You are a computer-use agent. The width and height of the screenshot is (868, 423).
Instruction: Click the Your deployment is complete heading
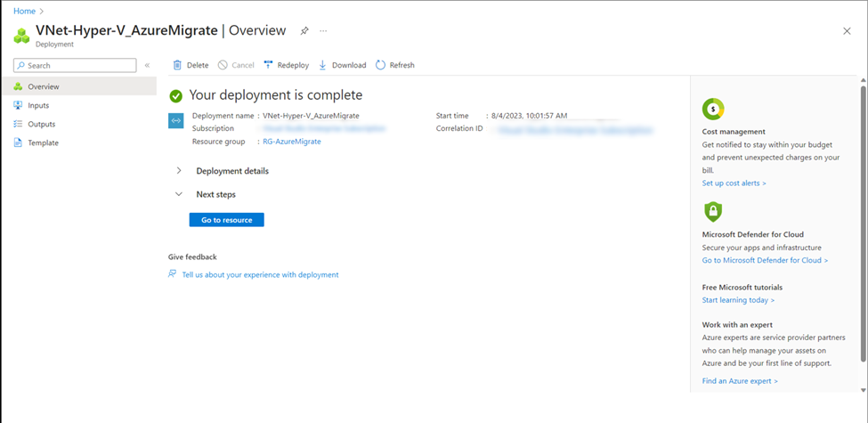click(x=276, y=95)
